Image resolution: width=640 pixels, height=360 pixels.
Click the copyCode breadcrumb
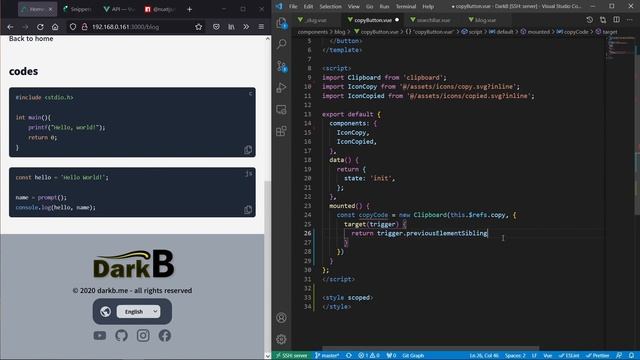point(572,32)
